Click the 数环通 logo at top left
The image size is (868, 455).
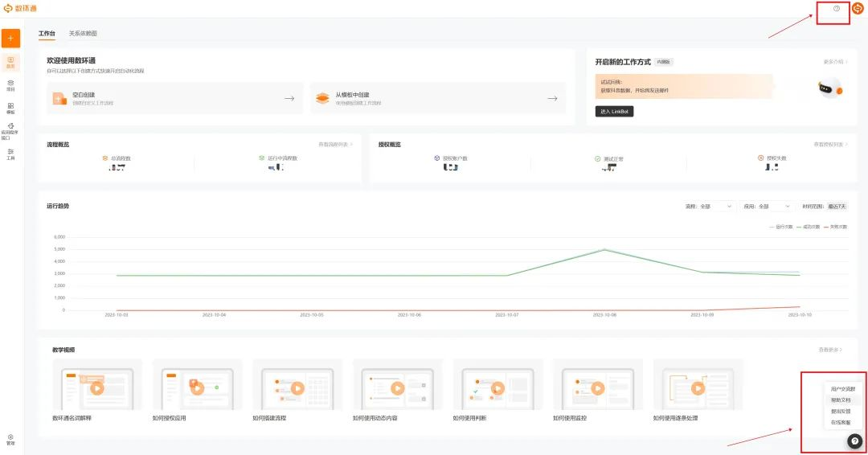pos(20,8)
